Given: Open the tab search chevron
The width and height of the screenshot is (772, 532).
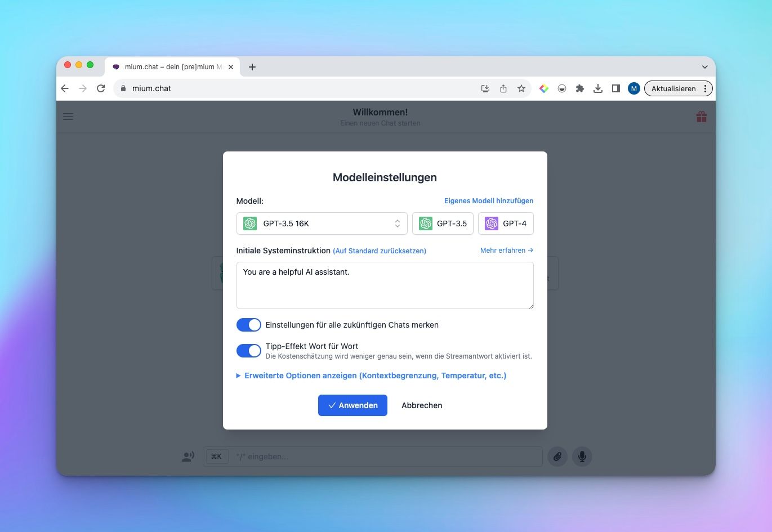Looking at the screenshot, I should (x=704, y=67).
